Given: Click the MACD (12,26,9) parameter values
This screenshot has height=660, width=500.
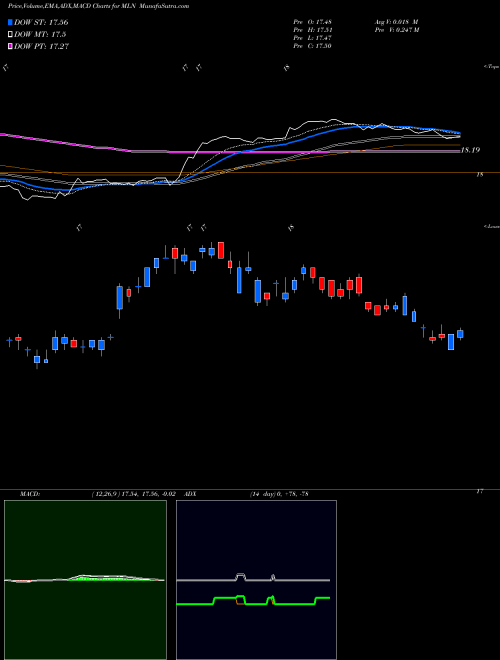Looking at the screenshot, I should coord(133,494).
